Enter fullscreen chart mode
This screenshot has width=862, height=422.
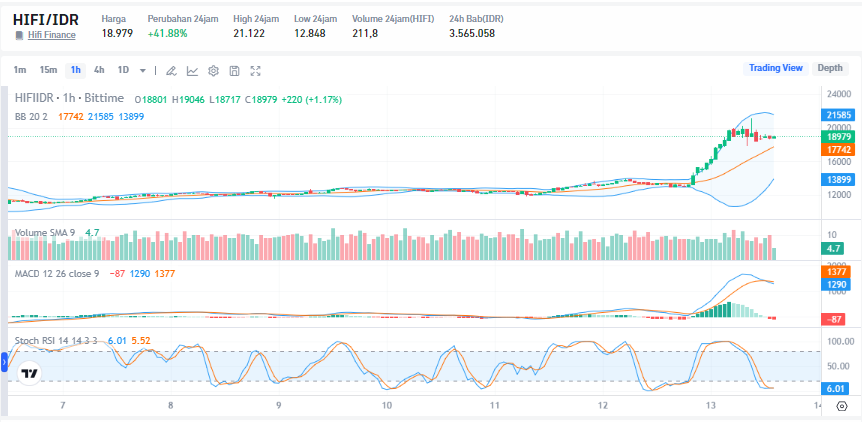point(256,70)
